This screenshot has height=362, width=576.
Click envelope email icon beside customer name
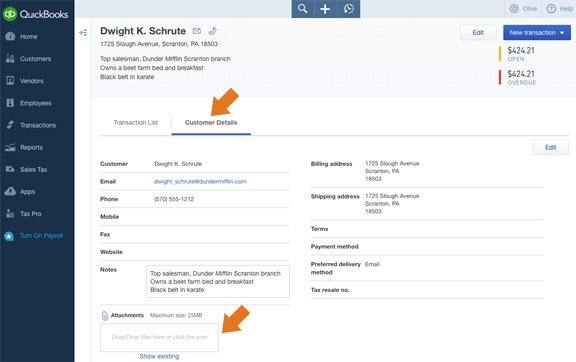coord(197,31)
